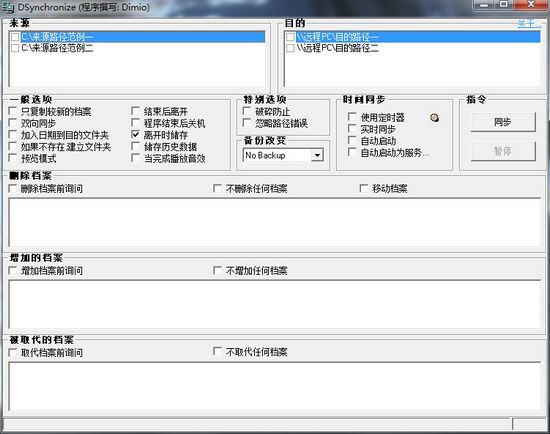
Task: Enable 移动档案 checkbox
Action: [x=364, y=189]
